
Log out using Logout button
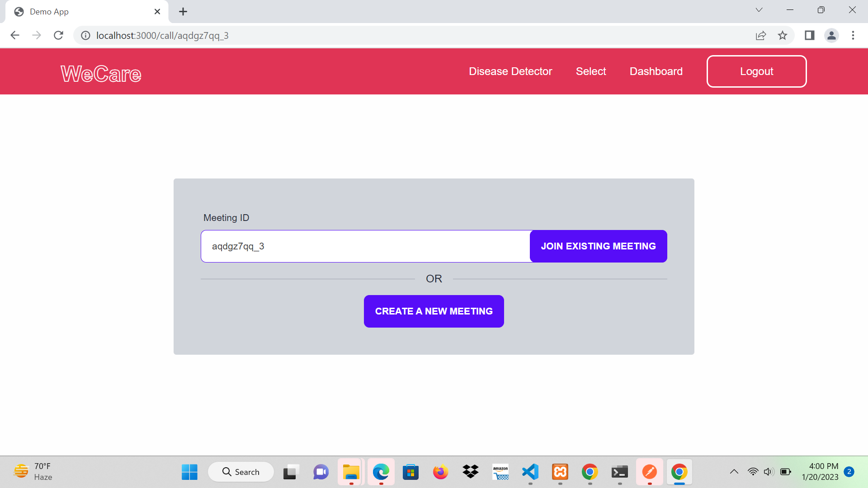pyautogui.click(x=756, y=71)
